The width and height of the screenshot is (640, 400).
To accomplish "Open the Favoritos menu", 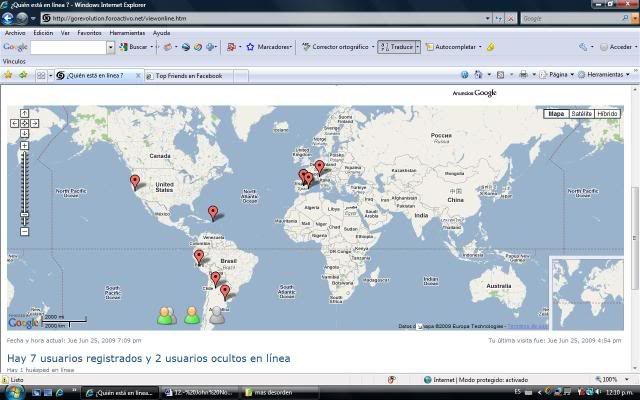I will pyautogui.click(x=89, y=33).
